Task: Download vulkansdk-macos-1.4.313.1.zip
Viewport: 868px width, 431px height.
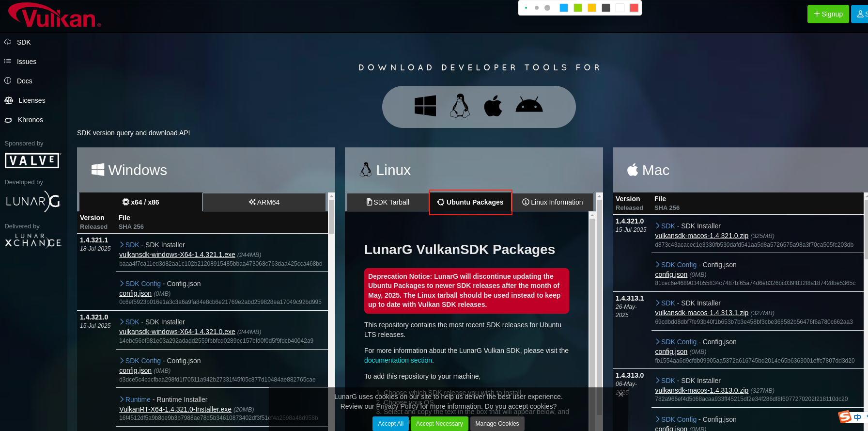Action: (x=701, y=313)
